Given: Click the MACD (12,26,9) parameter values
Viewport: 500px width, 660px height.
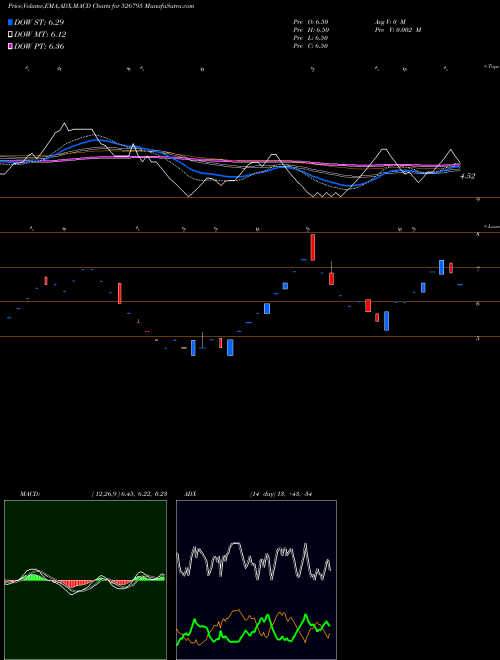Looking at the screenshot, I should [130, 494].
